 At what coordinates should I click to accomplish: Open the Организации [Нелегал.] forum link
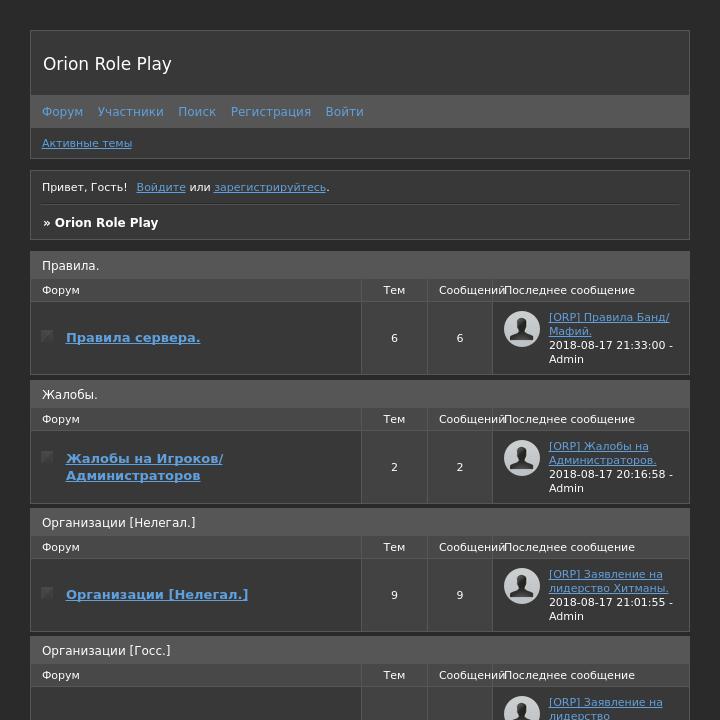click(x=157, y=594)
